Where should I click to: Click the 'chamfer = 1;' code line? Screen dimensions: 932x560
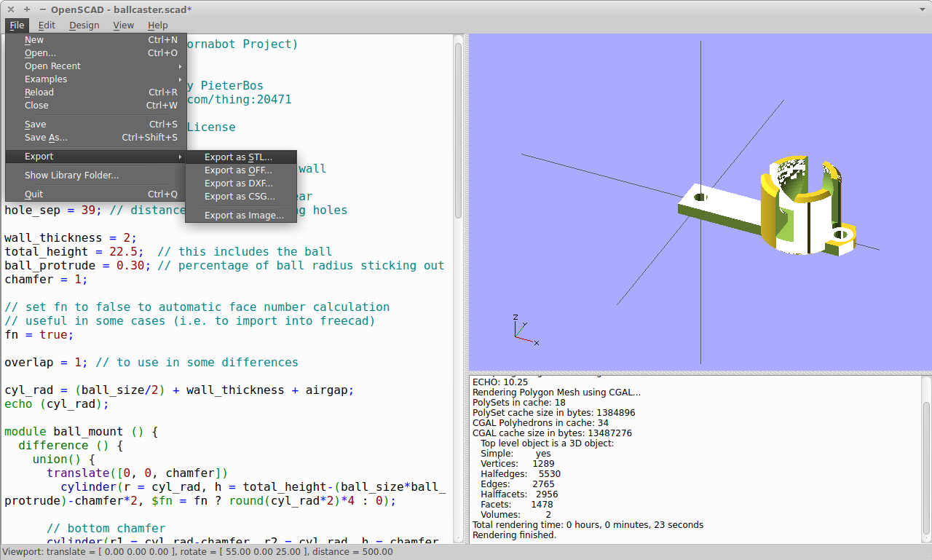pyautogui.click(x=46, y=280)
